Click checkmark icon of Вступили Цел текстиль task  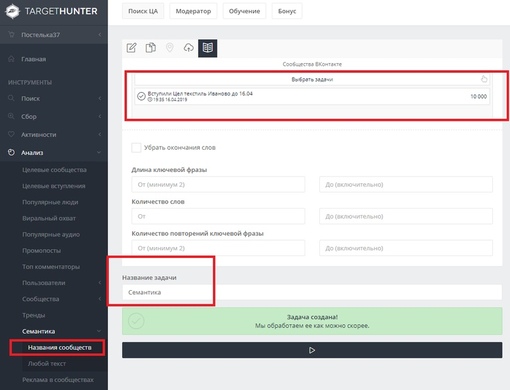click(x=141, y=96)
